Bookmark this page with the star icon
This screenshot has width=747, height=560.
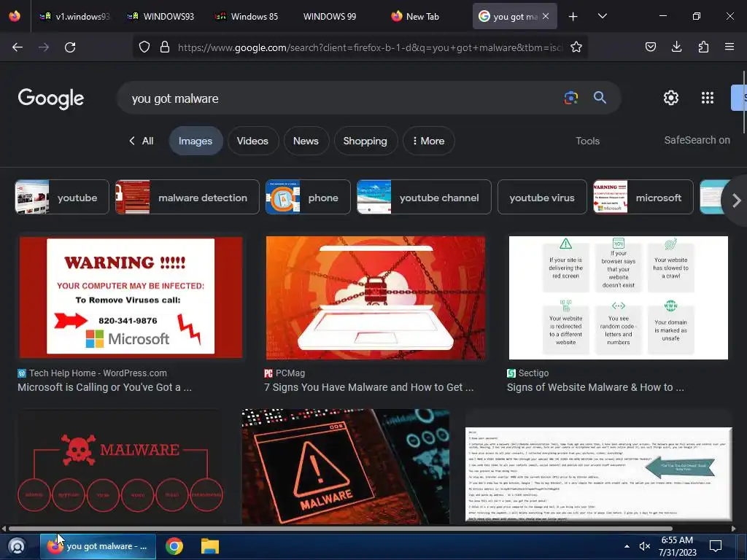pyautogui.click(x=576, y=47)
